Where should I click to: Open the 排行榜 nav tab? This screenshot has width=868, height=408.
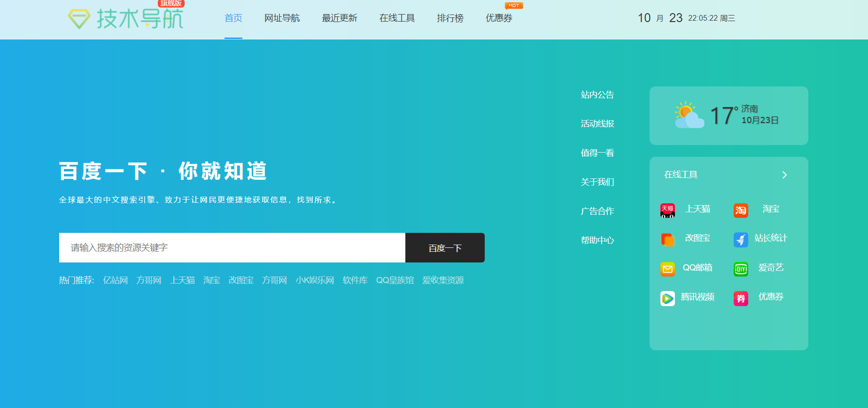(x=450, y=18)
